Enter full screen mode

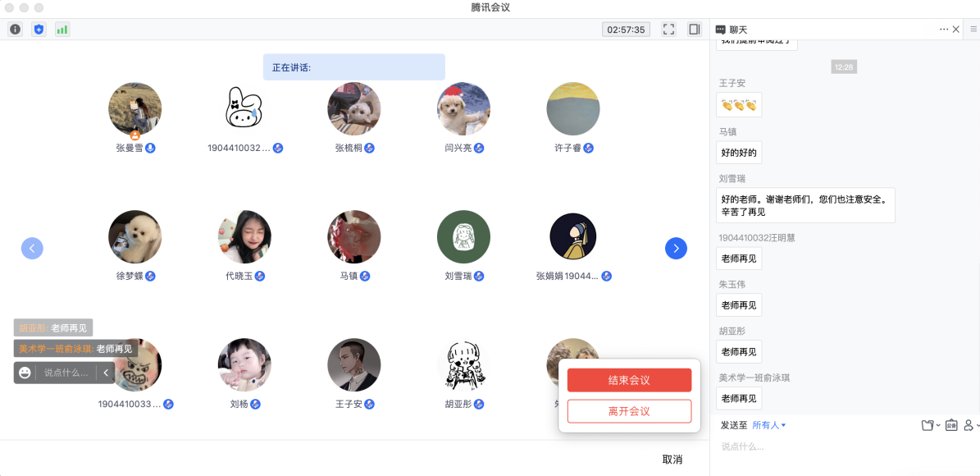(x=668, y=30)
